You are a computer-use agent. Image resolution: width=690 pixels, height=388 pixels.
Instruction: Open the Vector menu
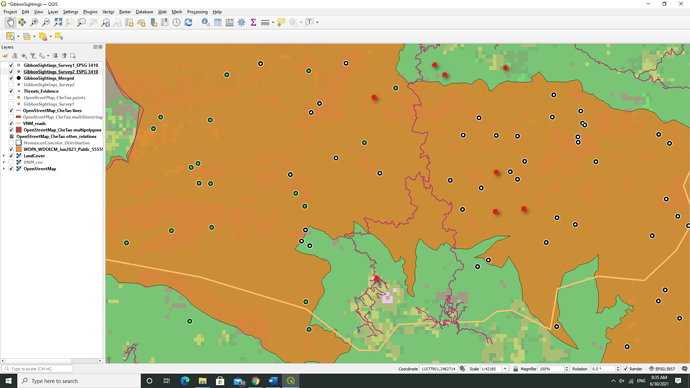(x=108, y=12)
